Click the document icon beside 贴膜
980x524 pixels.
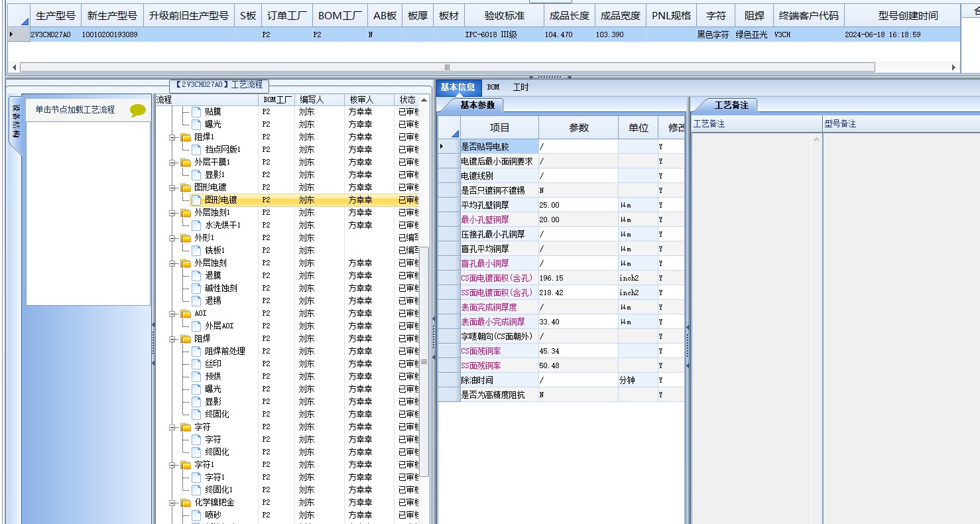click(196, 111)
